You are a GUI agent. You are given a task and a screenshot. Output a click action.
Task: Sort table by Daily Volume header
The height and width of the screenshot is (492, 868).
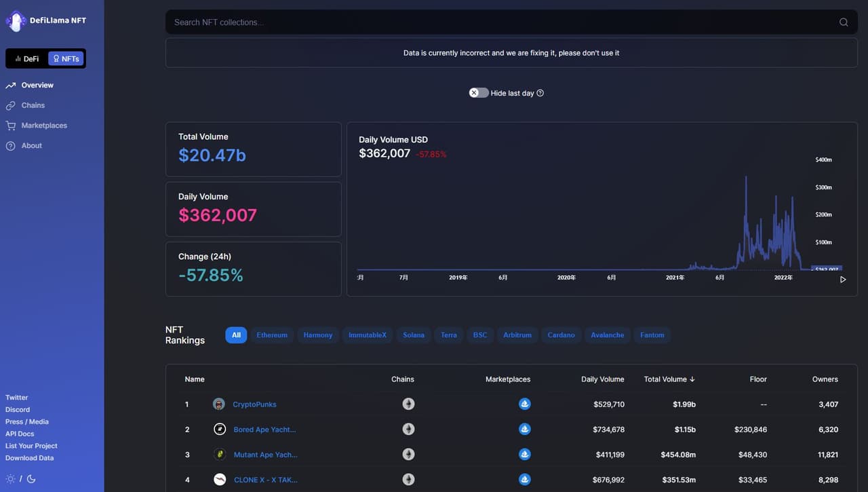[602, 379]
